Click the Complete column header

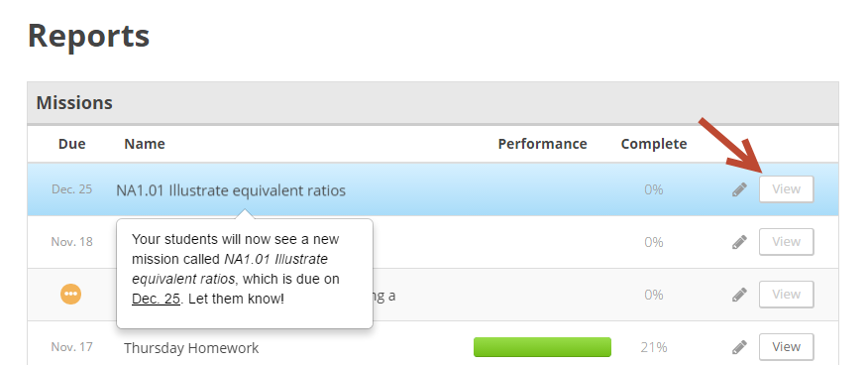tap(654, 144)
